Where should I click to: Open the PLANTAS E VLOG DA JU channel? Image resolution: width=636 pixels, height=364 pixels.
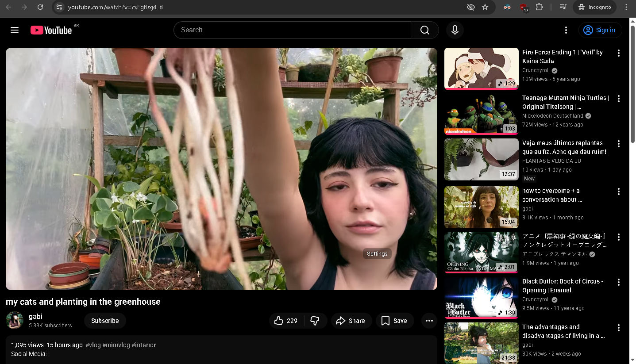click(551, 161)
